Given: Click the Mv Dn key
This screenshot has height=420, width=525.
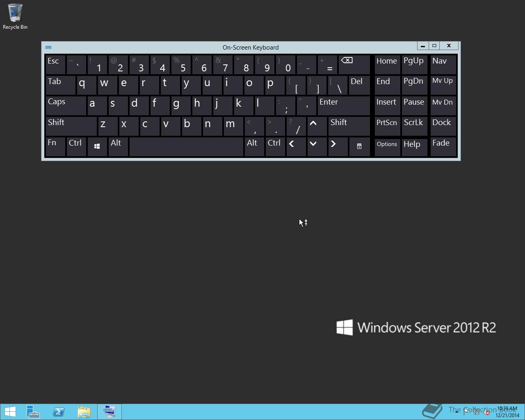Looking at the screenshot, I should click(x=443, y=106).
